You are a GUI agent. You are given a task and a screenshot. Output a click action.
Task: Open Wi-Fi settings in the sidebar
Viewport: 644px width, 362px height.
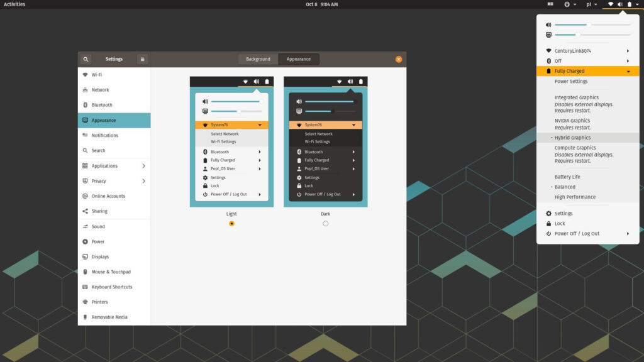pos(114,75)
